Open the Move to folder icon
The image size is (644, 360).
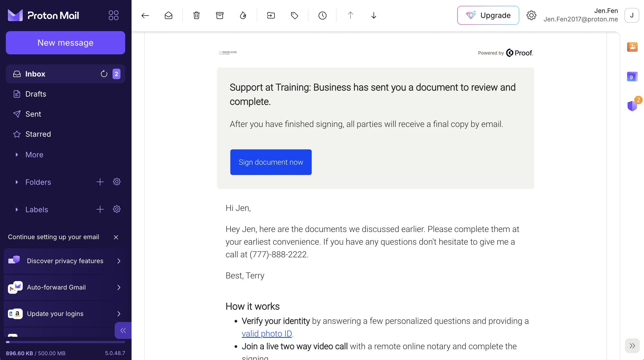(x=271, y=16)
